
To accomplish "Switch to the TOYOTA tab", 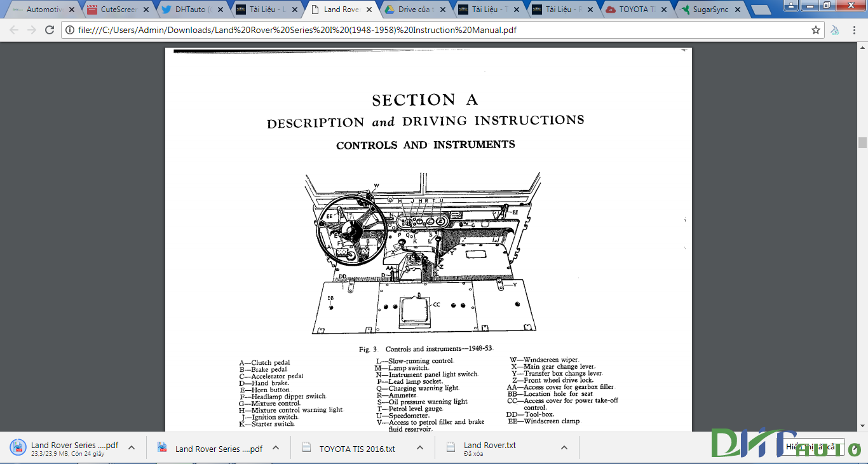I will click(x=635, y=10).
